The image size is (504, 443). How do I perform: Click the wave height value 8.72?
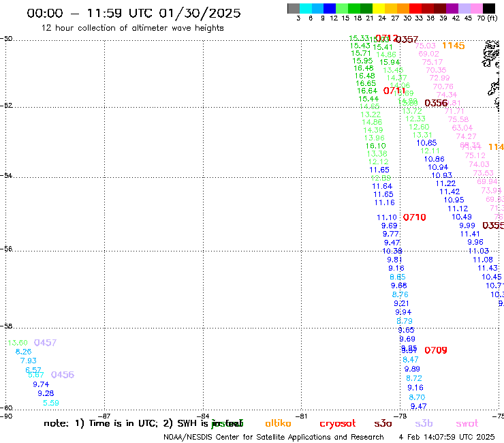tap(414, 378)
